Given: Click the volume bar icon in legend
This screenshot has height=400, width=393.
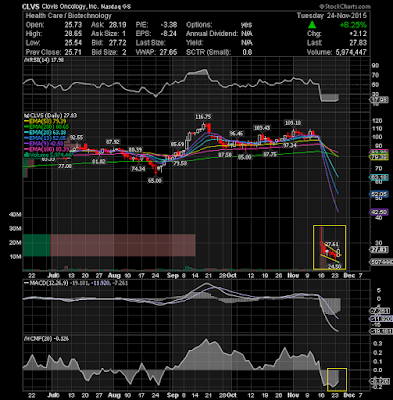Looking at the screenshot, I should [25, 155].
